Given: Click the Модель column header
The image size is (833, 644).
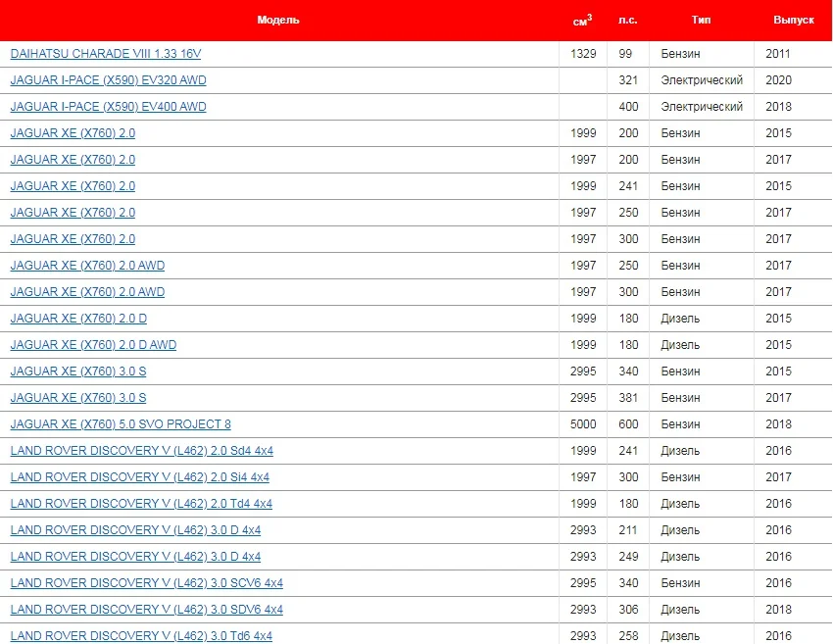Looking at the screenshot, I should (x=278, y=21).
